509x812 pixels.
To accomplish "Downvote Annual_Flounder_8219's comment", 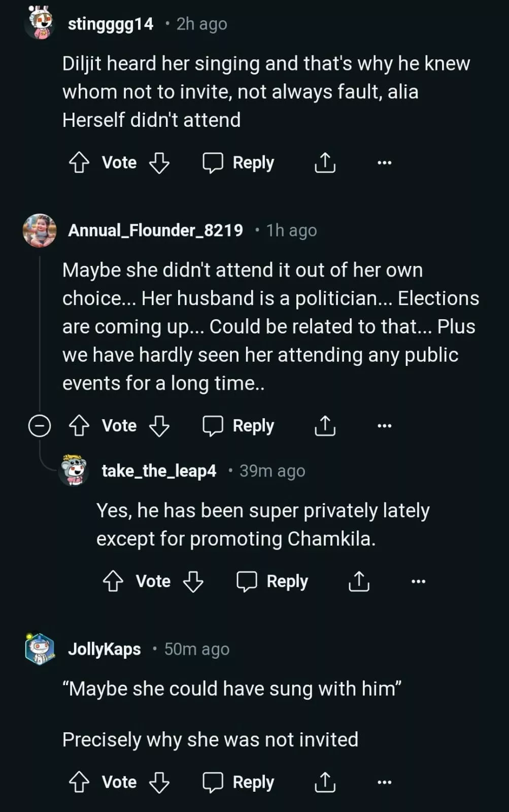I will coord(159,426).
